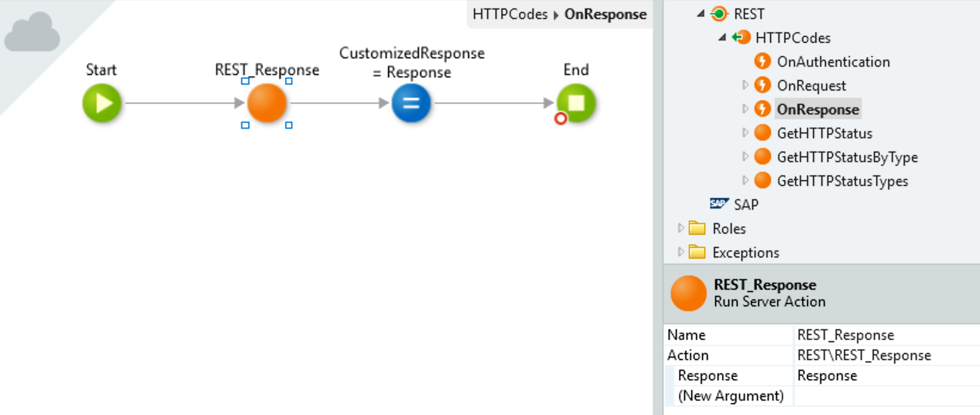Click the Exceptions folder icon
This screenshot has width=980, height=415.
coord(697,252)
